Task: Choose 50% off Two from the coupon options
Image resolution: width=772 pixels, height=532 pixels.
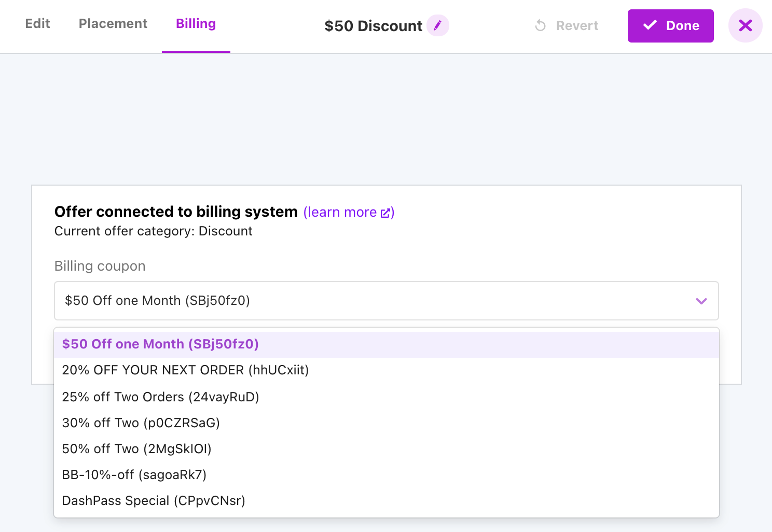Action: pos(137,449)
